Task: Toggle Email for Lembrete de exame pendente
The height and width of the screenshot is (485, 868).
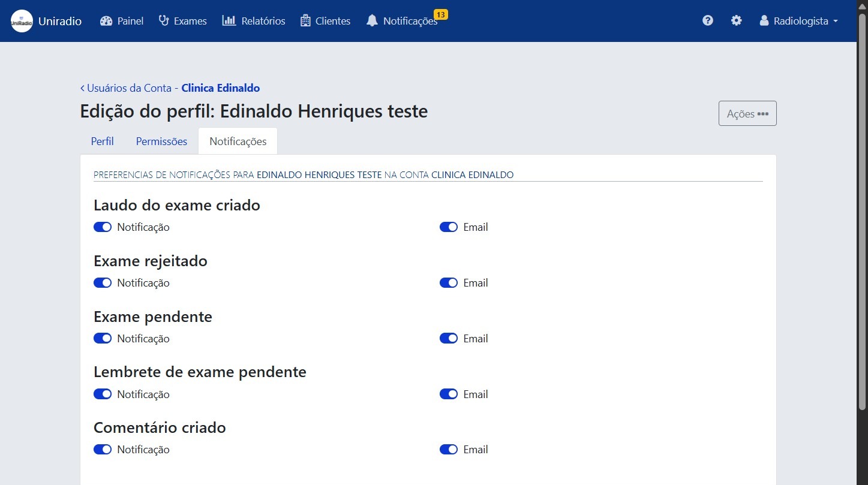Action: pyautogui.click(x=449, y=394)
